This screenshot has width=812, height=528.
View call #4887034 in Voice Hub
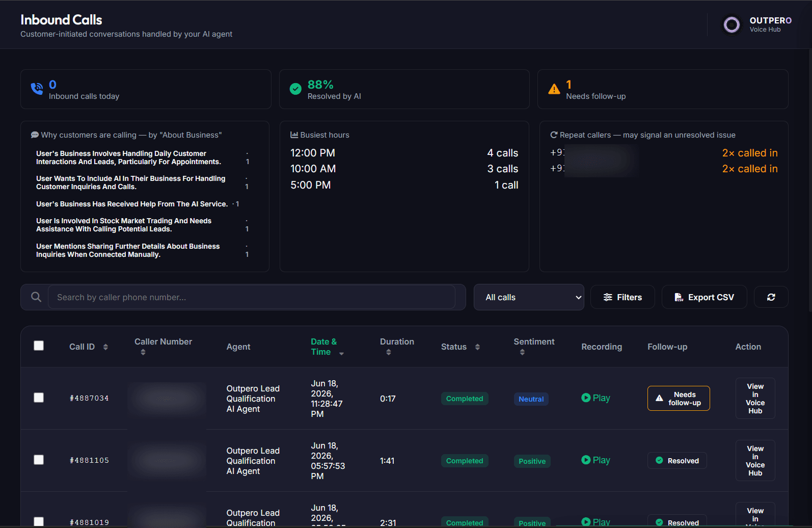[755, 399]
